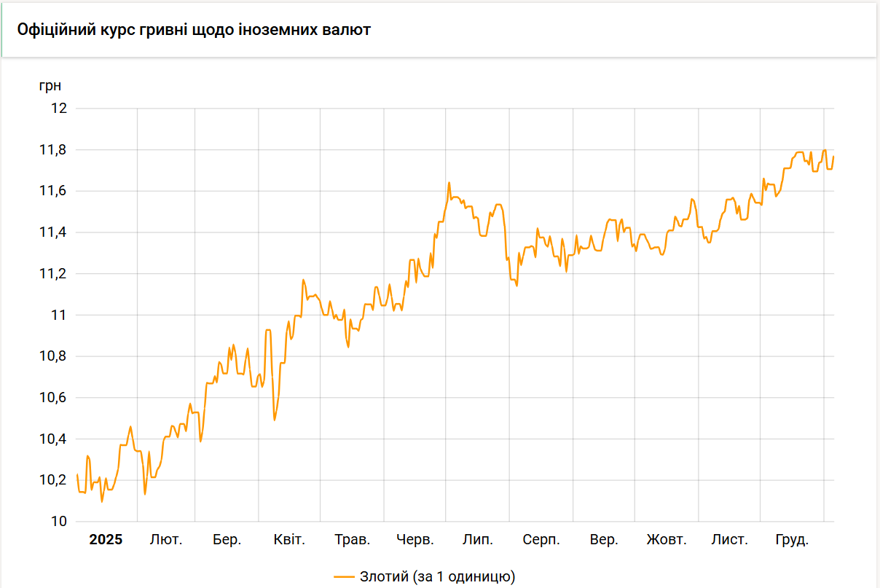This screenshot has width=880, height=588.
Task: Toggle the Злотий series in the legend
Action: (x=437, y=576)
